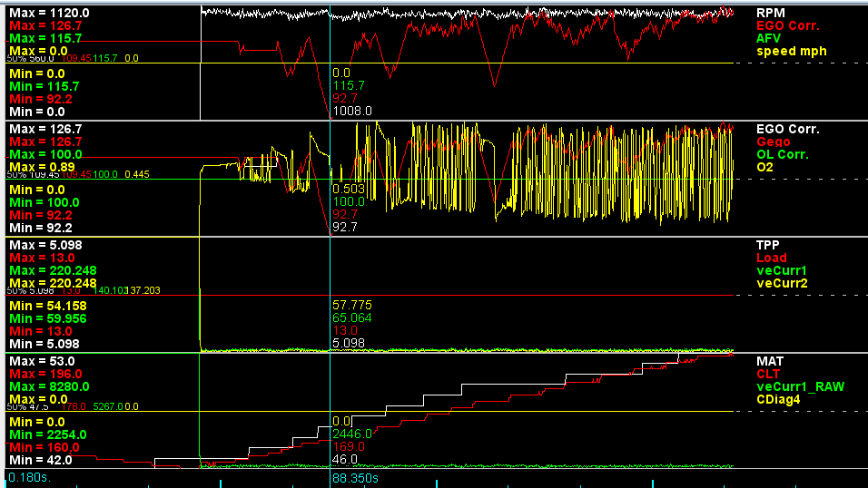Click the yellow speed mph legend label
Screen dimensions: 868x488
click(x=792, y=52)
